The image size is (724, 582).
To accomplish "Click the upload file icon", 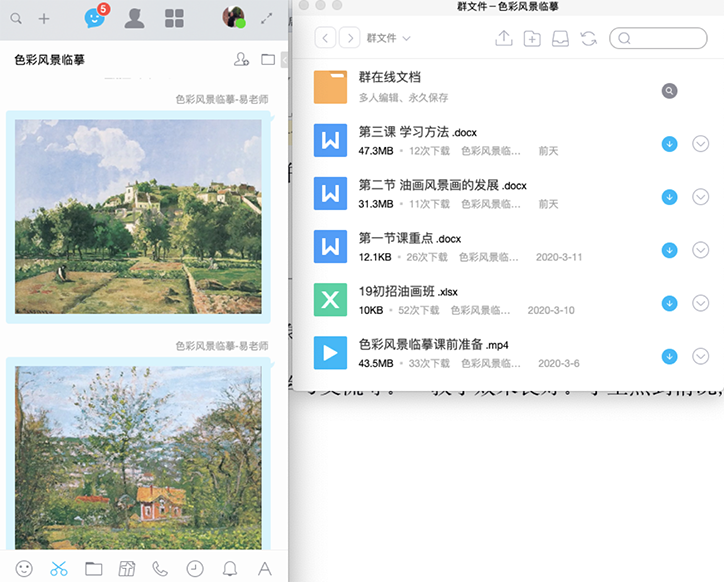I will [504, 38].
